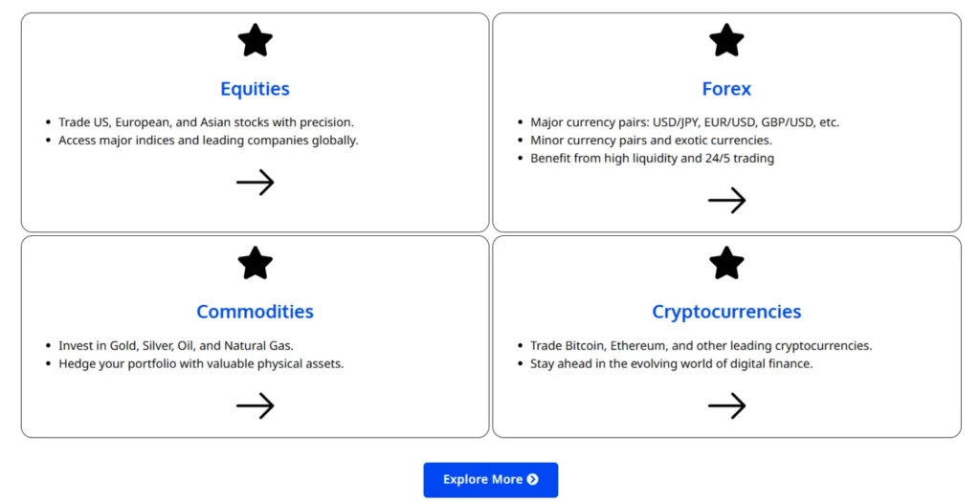The width and height of the screenshot is (980, 502).
Task: Click the "Trade US, European, and Asian stocks" text
Action: 206,122
